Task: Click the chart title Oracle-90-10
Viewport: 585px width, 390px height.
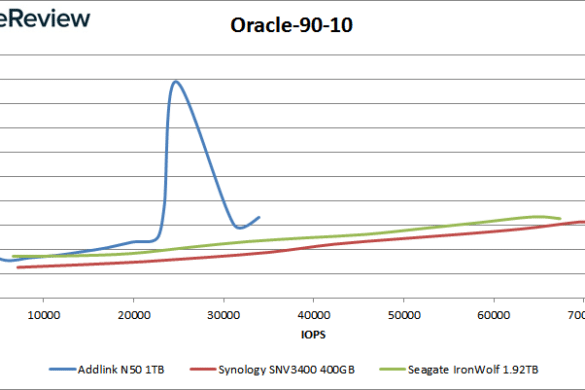Action: pyautogui.click(x=291, y=25)
